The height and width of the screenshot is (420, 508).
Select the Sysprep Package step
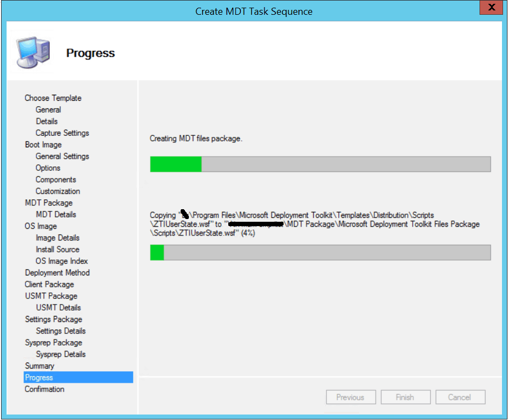pyautogui.click(x=54, y=343)
